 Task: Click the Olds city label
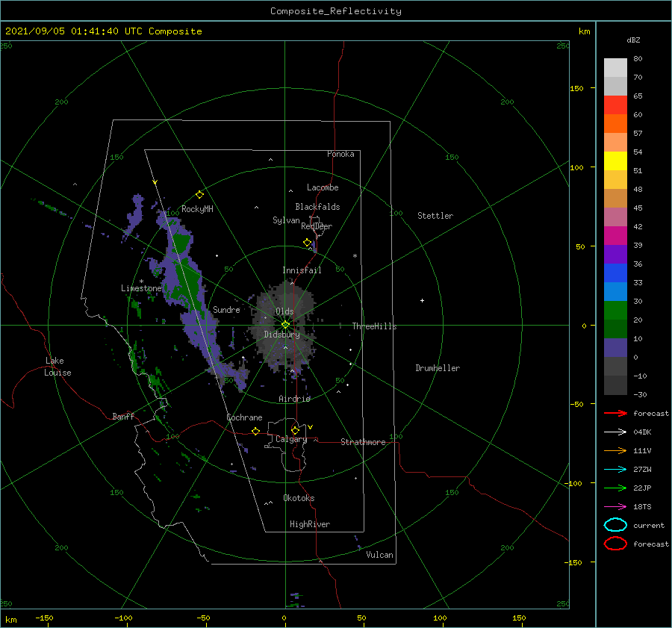(x=284, y=311)
